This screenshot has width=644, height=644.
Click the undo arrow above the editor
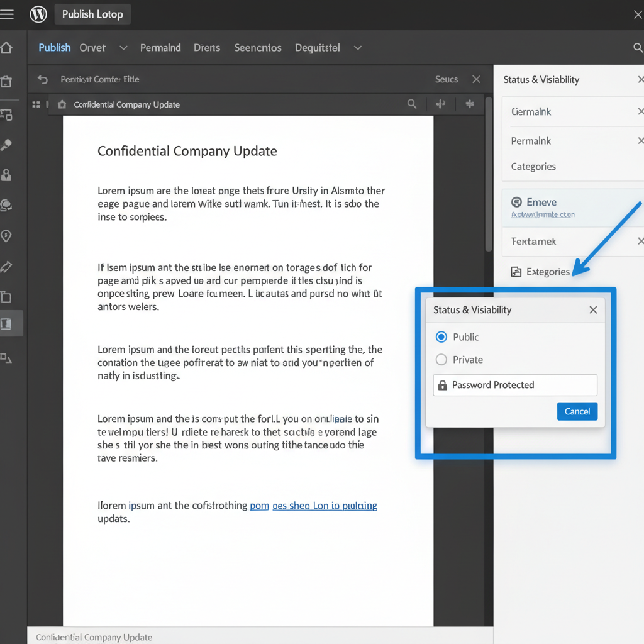[42, 79]
